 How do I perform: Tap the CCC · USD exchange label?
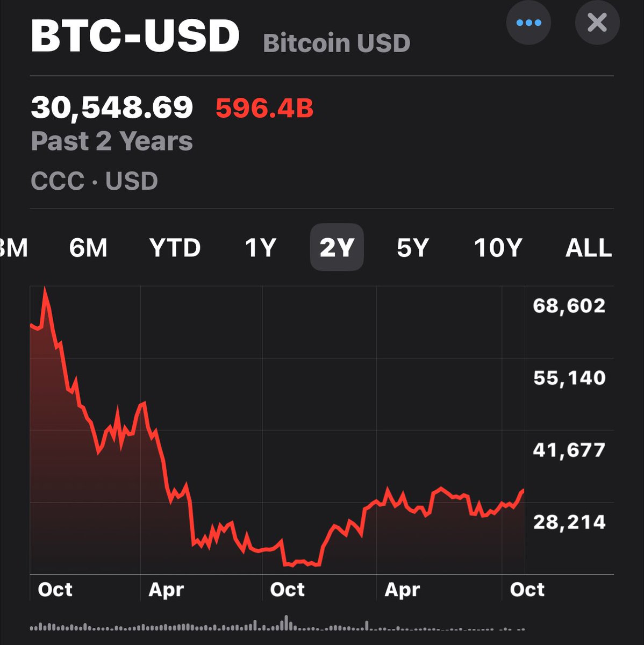coord(95,181)
